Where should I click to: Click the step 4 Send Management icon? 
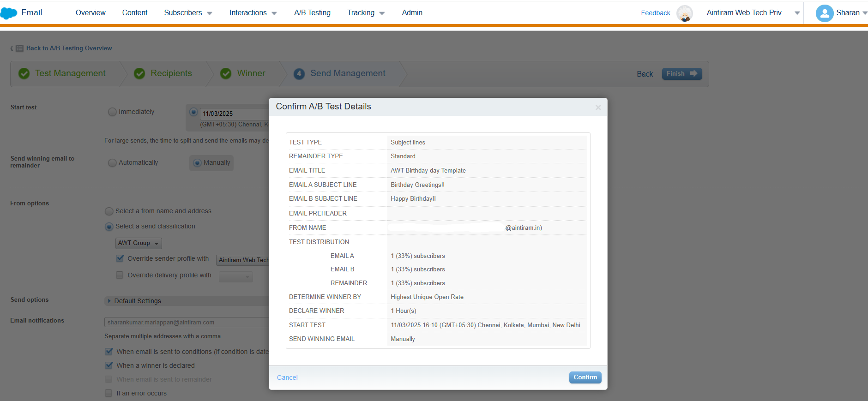click(299, 73)
